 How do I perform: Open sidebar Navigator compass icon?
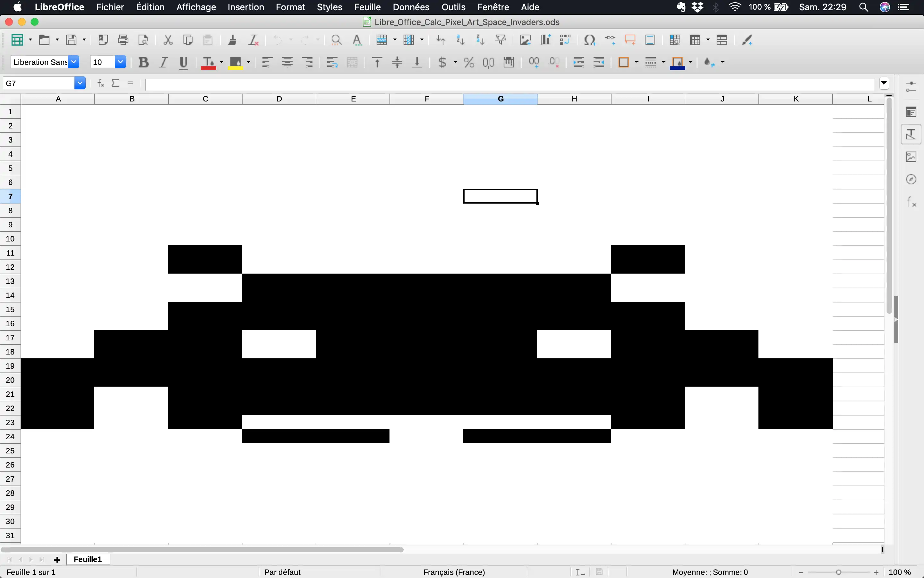911,179
